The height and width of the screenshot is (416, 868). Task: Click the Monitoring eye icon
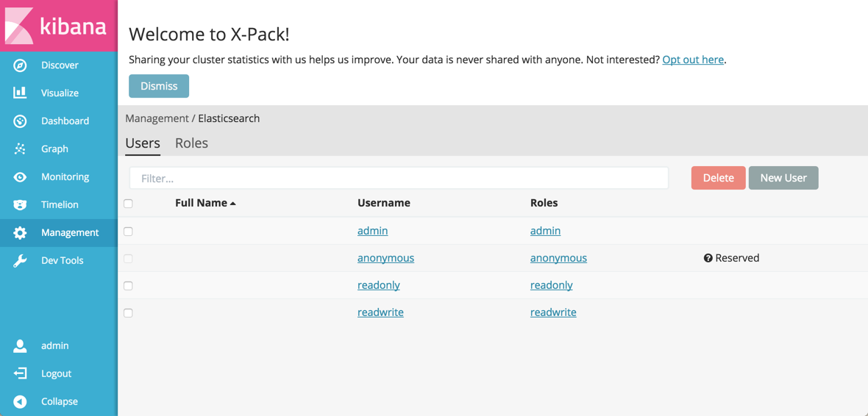click(20, 177)
